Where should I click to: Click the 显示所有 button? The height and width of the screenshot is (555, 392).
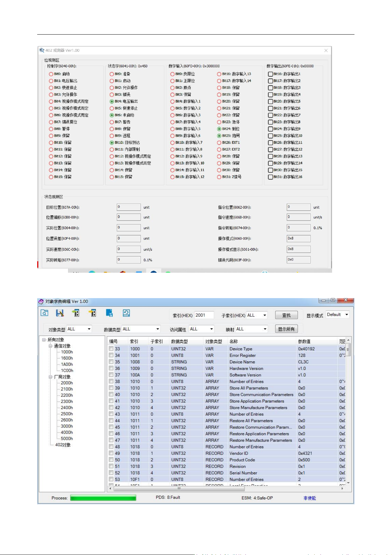click(286, 329)
